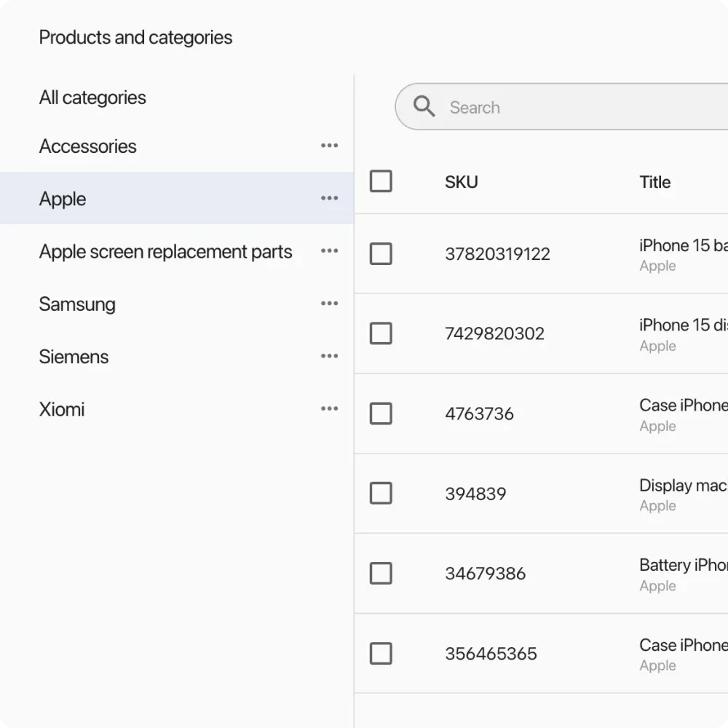This screenshot has height=728, width=728.
Task: Sort the table by the SKU column header
Action: (461, 182)
